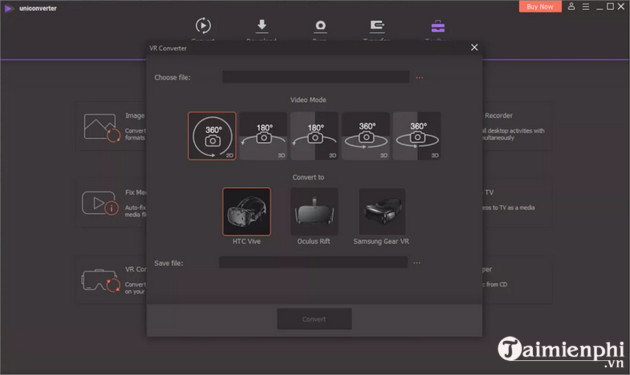
Task: Select the last 360° 3D video mode
Action: coord(417,136)
